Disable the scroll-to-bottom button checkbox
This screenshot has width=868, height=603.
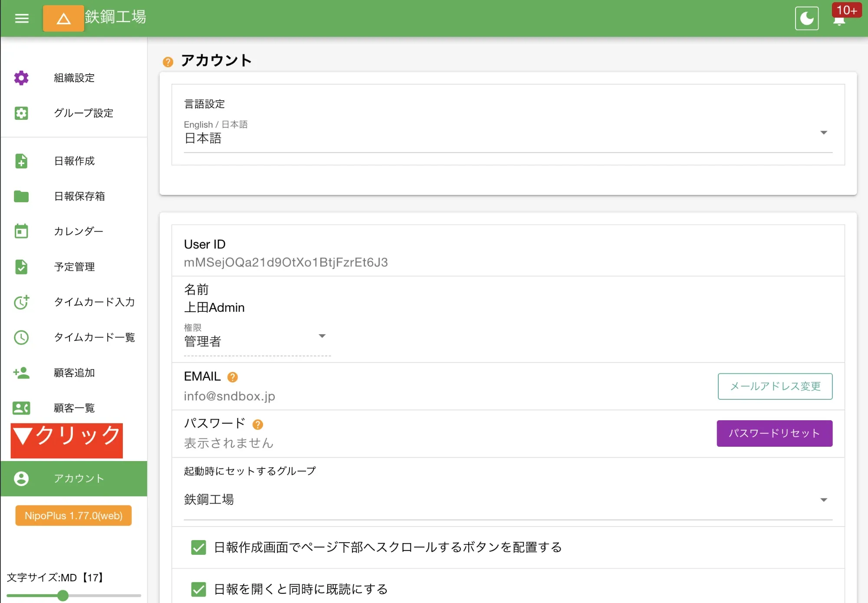point(198,547)
